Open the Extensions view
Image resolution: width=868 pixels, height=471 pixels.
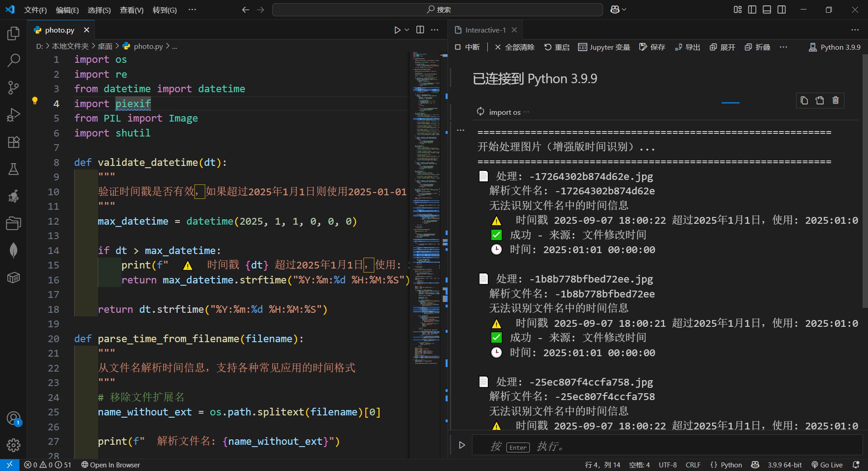[14, 142]
